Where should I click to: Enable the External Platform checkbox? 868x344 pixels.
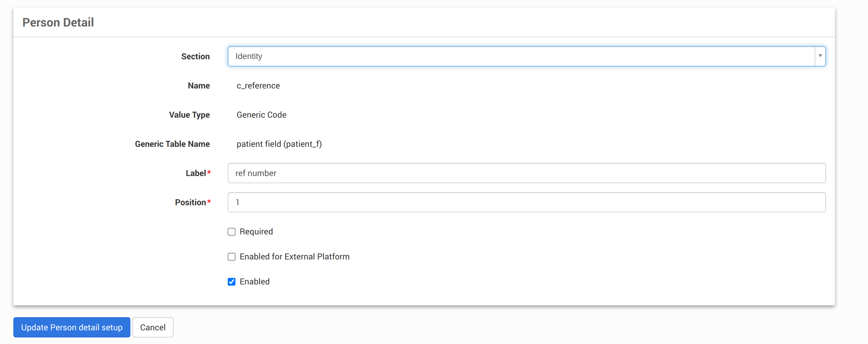coord(232,257)
